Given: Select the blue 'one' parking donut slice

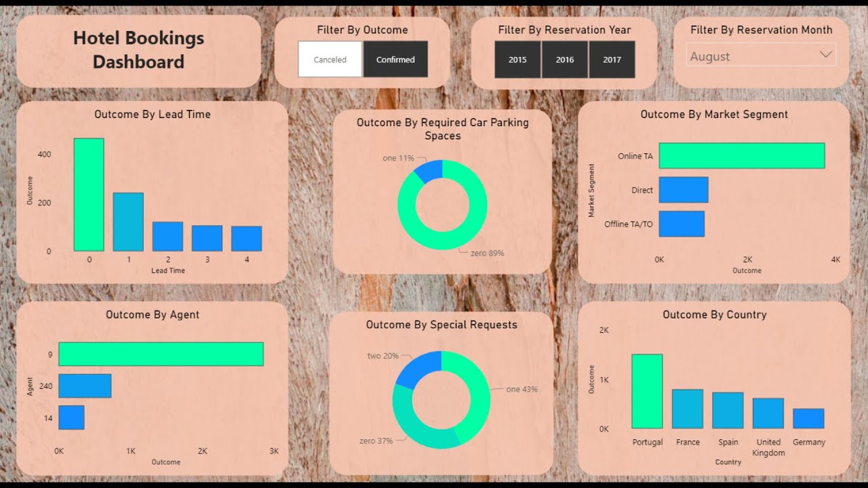Looking at the screenshot, I should pyautogui.click(x=429, y=170).
